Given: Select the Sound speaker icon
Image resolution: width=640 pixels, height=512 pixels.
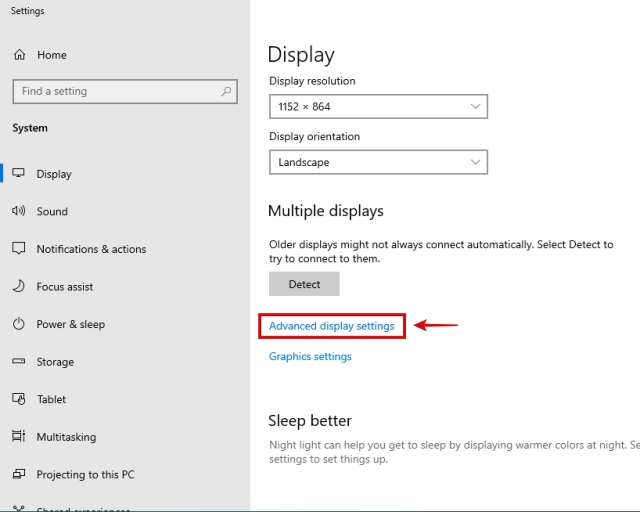Looking at the screenshot, I should 18,211.
